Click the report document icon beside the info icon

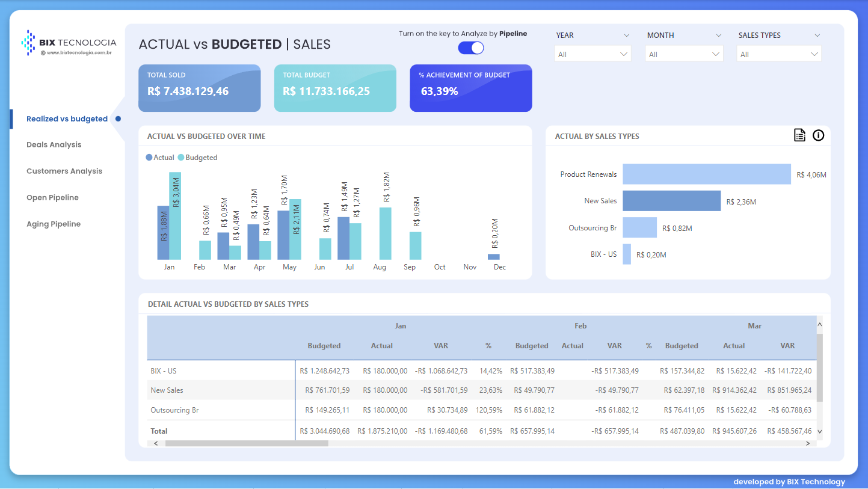pos(799,135)
